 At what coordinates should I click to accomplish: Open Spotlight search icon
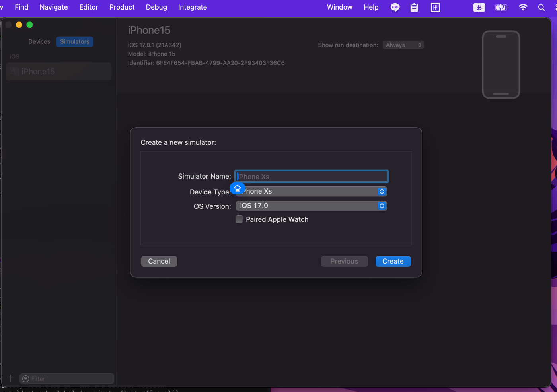[541, 7]
